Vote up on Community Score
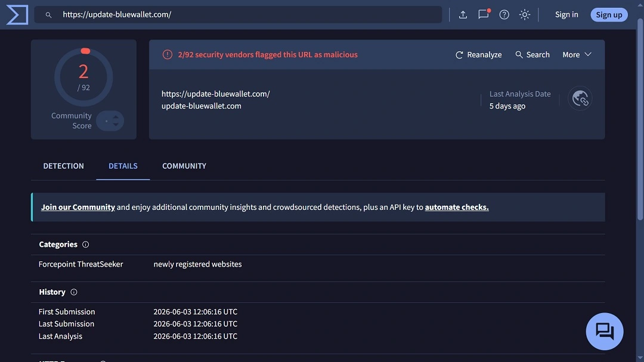Image resolution: width=644 pixels, height=362 pixels. coord(116,117)
